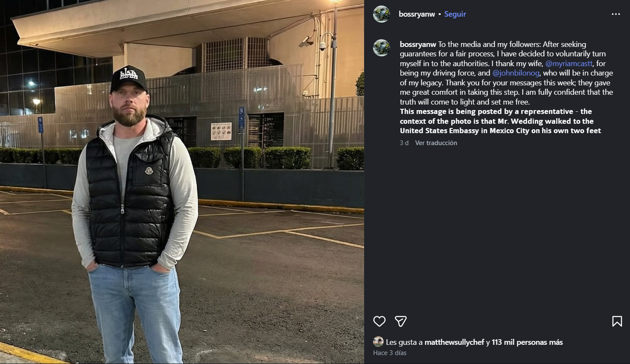Image resolution: width=630 pixels, height=364 pixels.
Task: Visit the @myriamcastt mention
Action: pyautogui.click(x=569, y=64)
